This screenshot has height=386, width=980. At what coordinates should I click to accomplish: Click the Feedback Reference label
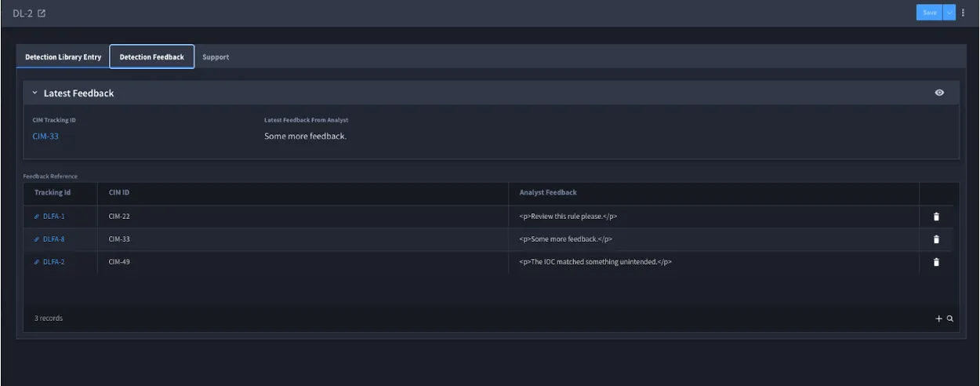tap(50, 176)
